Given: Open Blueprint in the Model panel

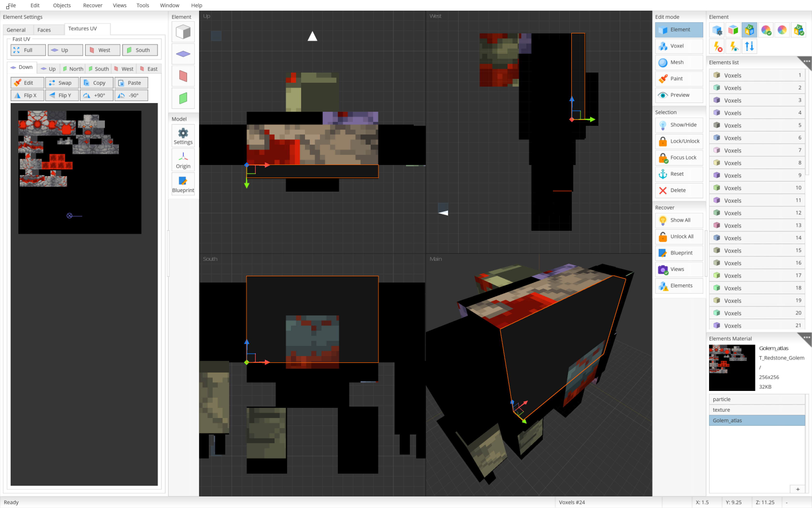Looking at the screenshot, I should (x=183, y=184).
